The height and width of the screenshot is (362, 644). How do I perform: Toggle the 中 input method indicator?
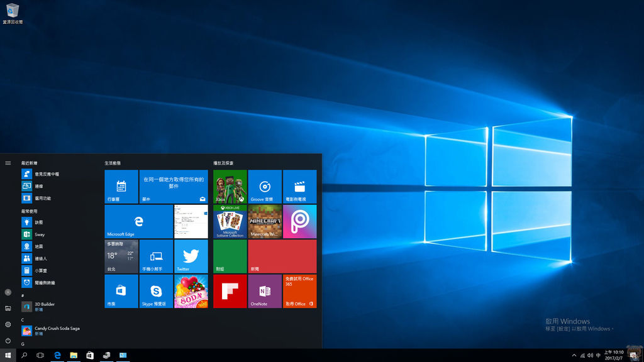pyautogui.click(x=598, y=356)
